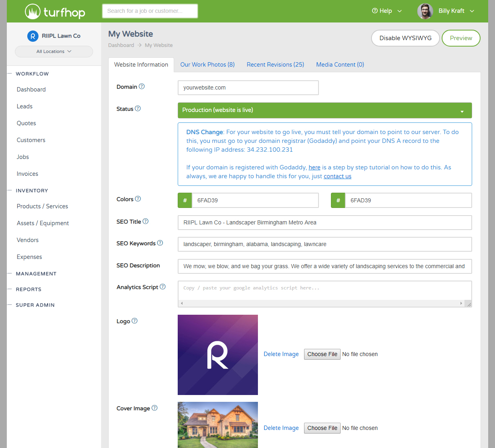Expand the All Locations selector
This screenshot has height=448, width=495.
pos(54,51)
